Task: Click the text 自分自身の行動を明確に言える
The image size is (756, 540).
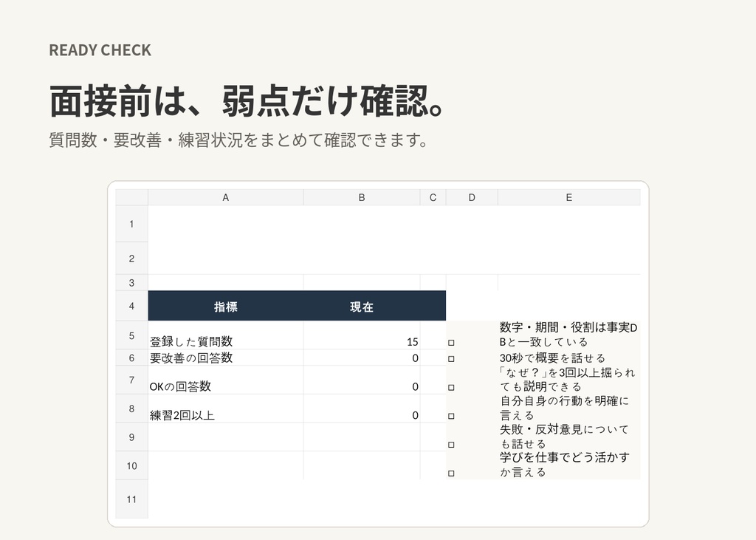Action: click(564, 409)
